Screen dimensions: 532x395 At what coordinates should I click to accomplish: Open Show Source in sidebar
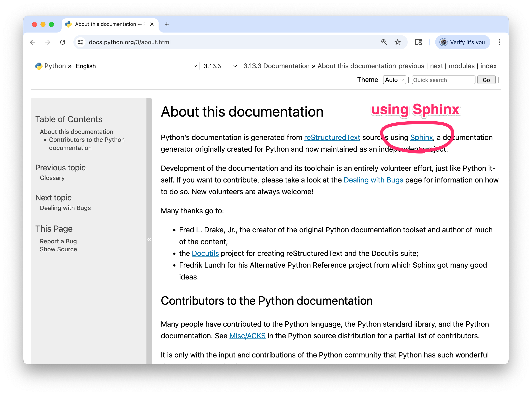click(58, 249)
